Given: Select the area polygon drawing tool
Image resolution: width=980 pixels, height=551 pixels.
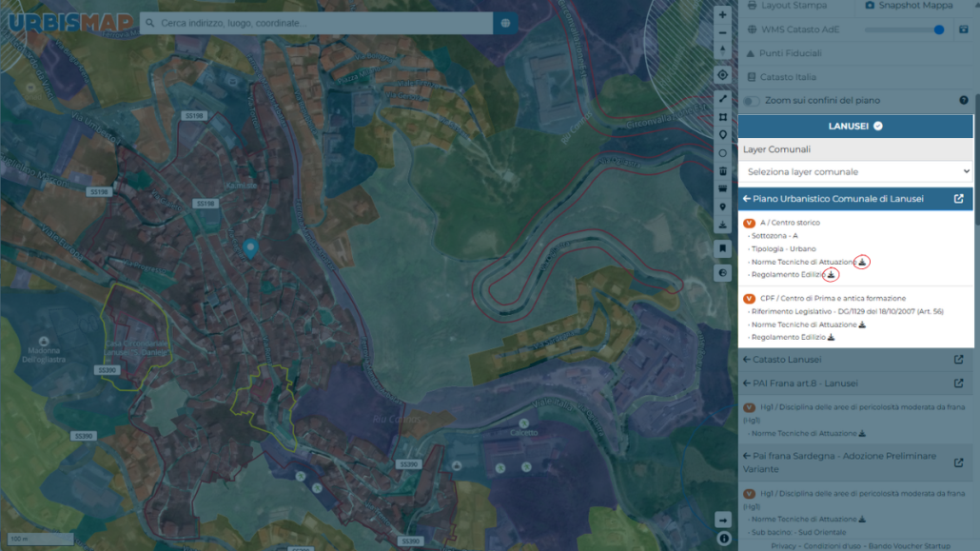Looking at the screenshot, I should (722, 117).
